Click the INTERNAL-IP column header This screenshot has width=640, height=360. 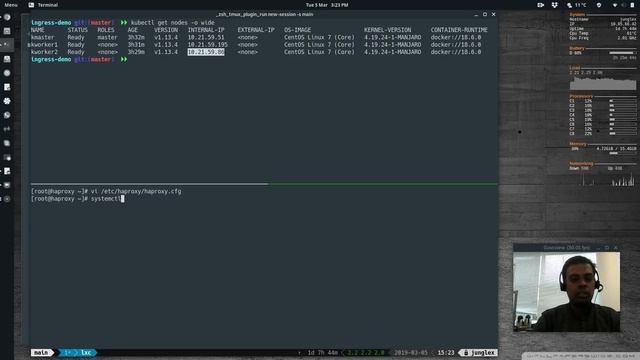point(206,30)
